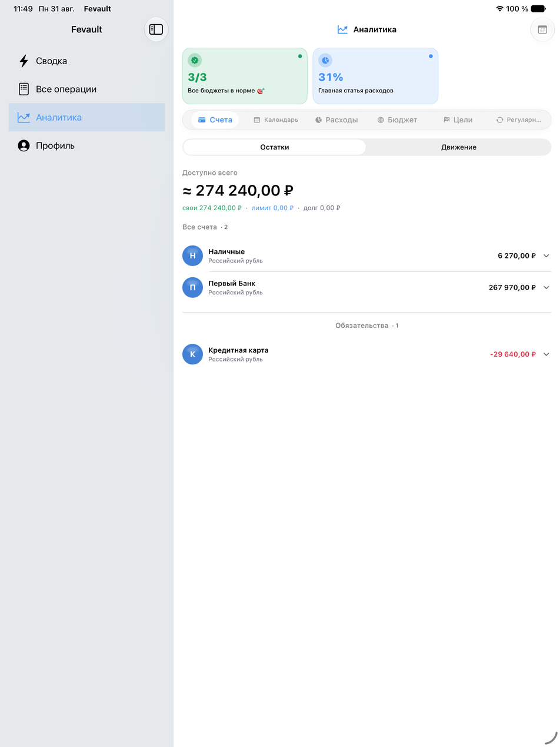This screenshot has width=560, height=747.
Task: Tap the blue pie chart expense icon
Action: tap(325, 60)
